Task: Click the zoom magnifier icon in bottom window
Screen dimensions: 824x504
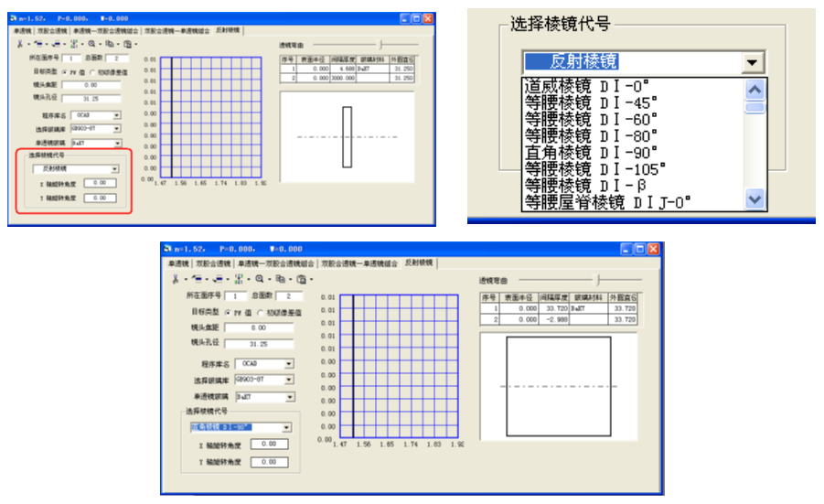Action: (x=260, y=278)
